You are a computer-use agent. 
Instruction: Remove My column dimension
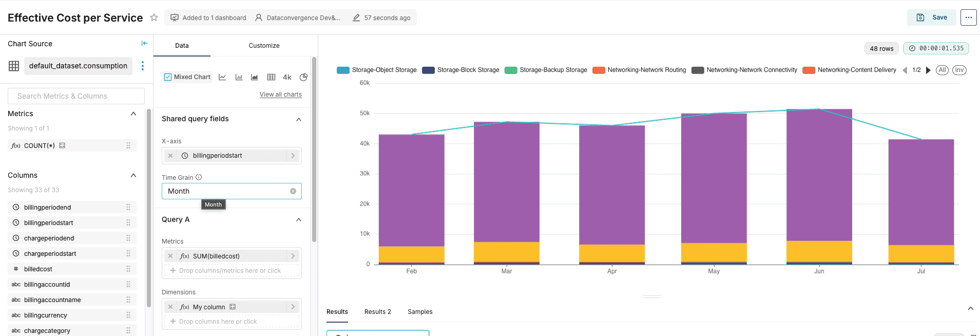[x=170, y=307]
